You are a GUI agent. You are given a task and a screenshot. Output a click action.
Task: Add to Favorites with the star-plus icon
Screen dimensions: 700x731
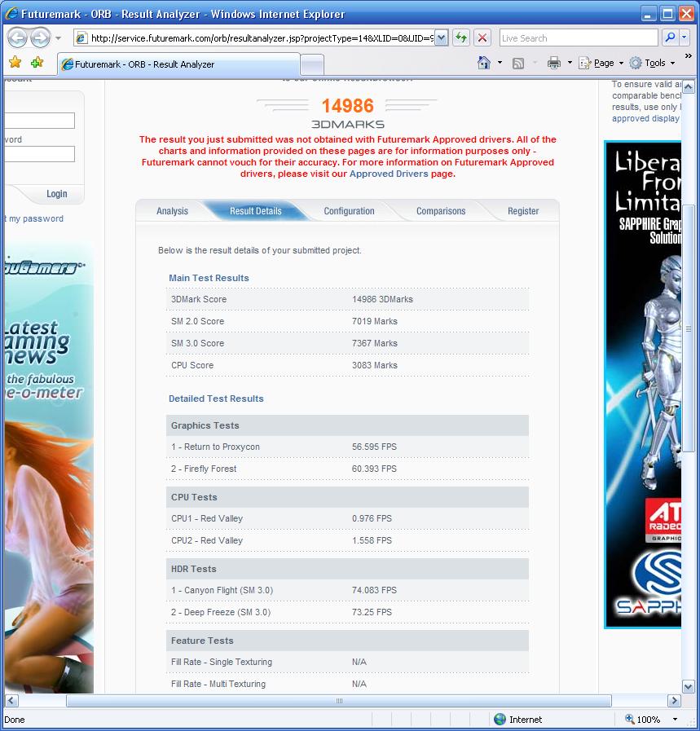pos(37,63)
